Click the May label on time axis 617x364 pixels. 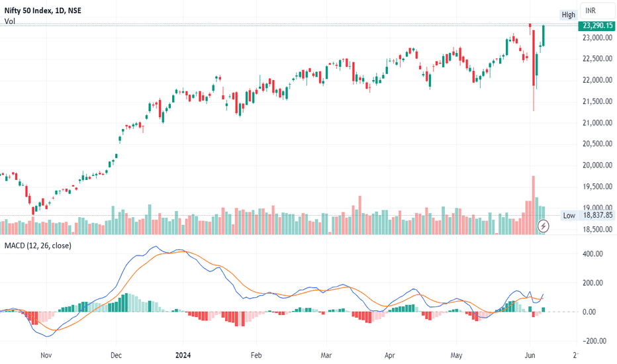click(456, 355)
